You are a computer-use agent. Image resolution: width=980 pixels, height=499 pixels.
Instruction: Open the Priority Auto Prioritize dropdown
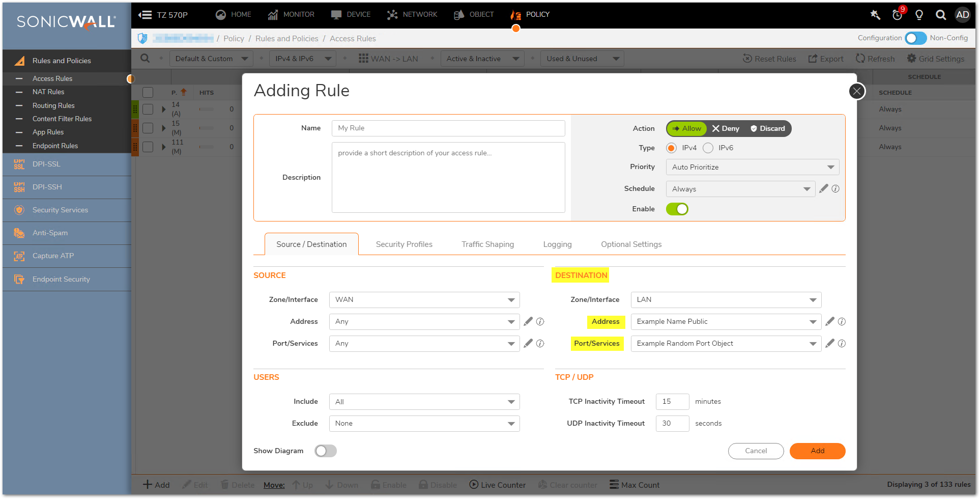[x=752, y=167]
